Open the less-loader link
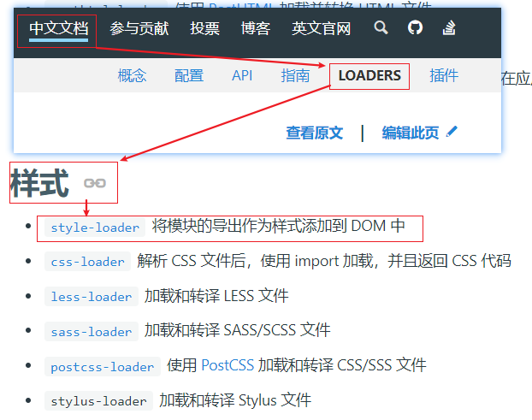The height and width of the screenshot is (420, 532). pyautogui.click(x=92, y=297)
